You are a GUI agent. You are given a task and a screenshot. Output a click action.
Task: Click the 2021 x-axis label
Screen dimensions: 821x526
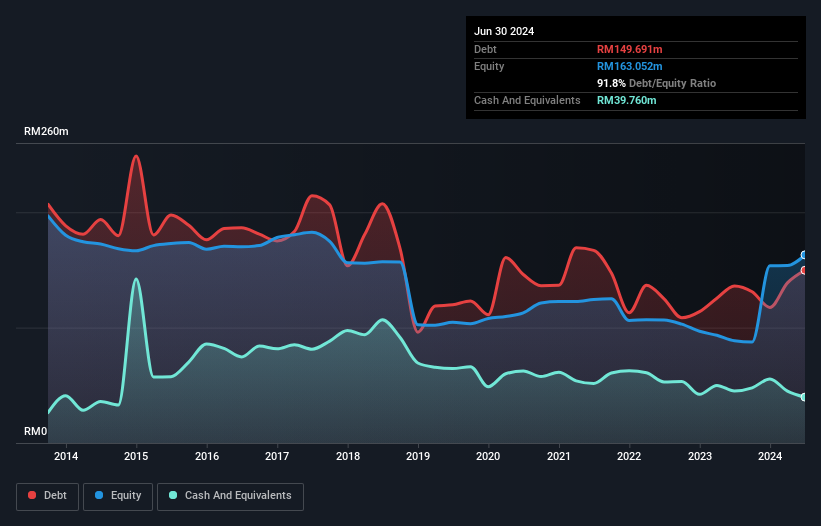[x=559, y=456]
